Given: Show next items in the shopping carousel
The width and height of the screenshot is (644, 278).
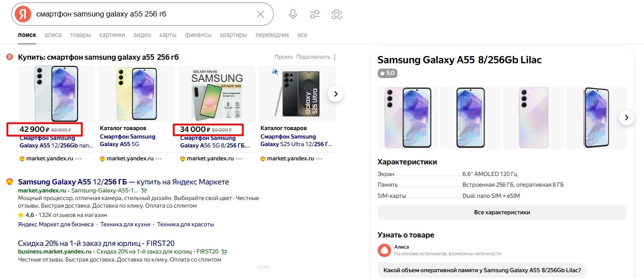Looking at the screenshot, I should pyautogui.click(x=336, y=94).
